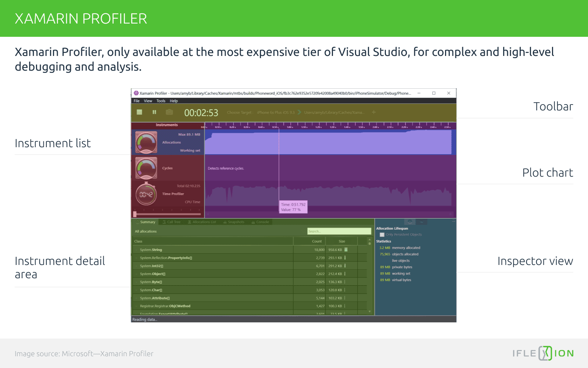Image resolution: width=588 pixels, height=368 pixels.
Task: Click the 89 MB virtual bytes statistic
Action: 395,280
